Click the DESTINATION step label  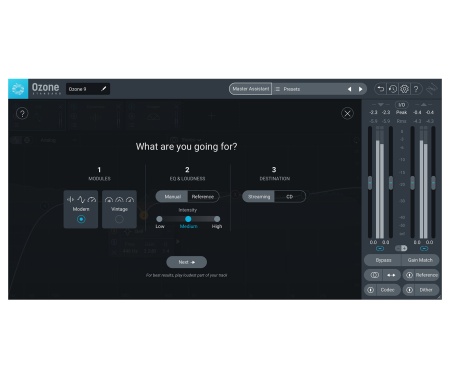coord(275,179)
